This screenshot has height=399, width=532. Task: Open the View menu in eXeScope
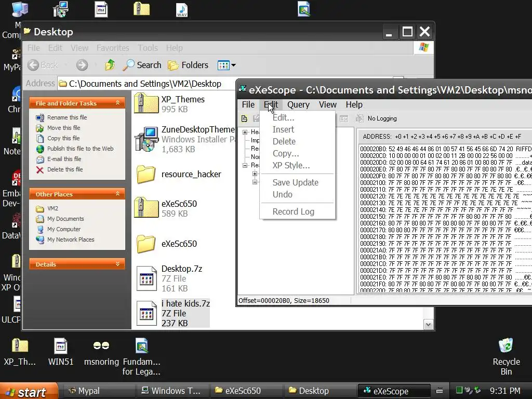[x=327, y=104]
